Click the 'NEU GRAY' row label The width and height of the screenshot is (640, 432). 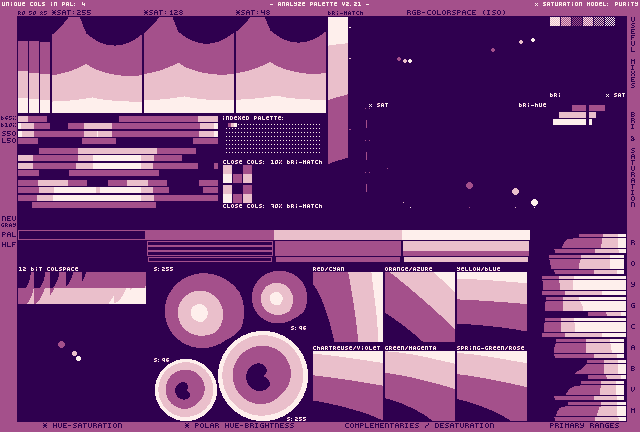coord(9,221)
